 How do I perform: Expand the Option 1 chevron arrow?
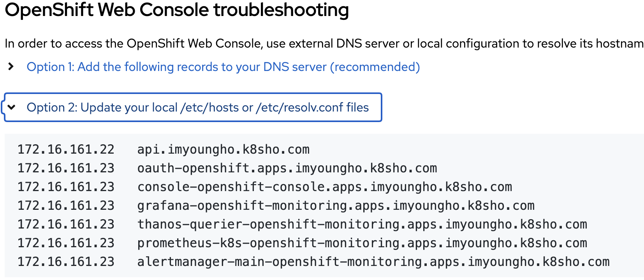coord(11,67)
